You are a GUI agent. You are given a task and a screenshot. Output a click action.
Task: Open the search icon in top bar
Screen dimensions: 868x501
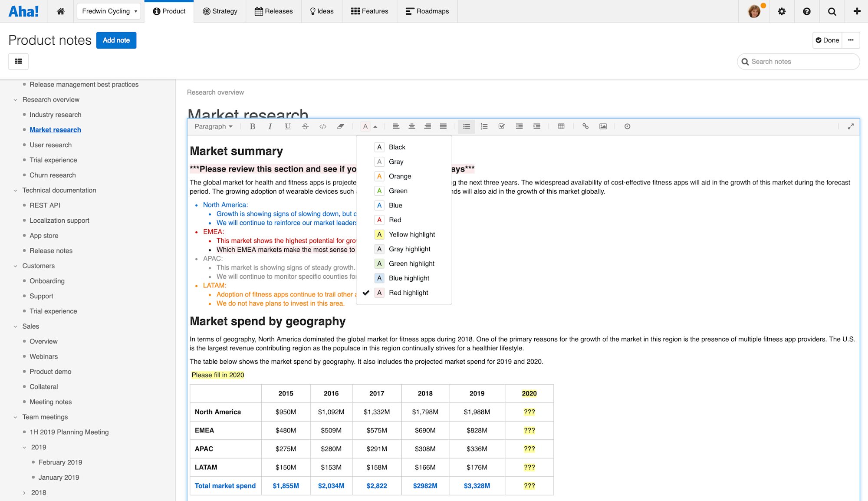tap(832, 11)
